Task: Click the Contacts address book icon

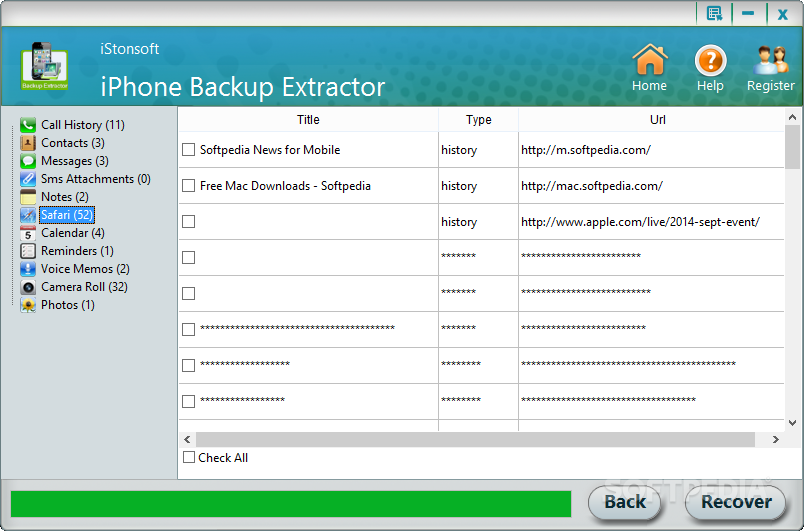Action: click(28, 142)
